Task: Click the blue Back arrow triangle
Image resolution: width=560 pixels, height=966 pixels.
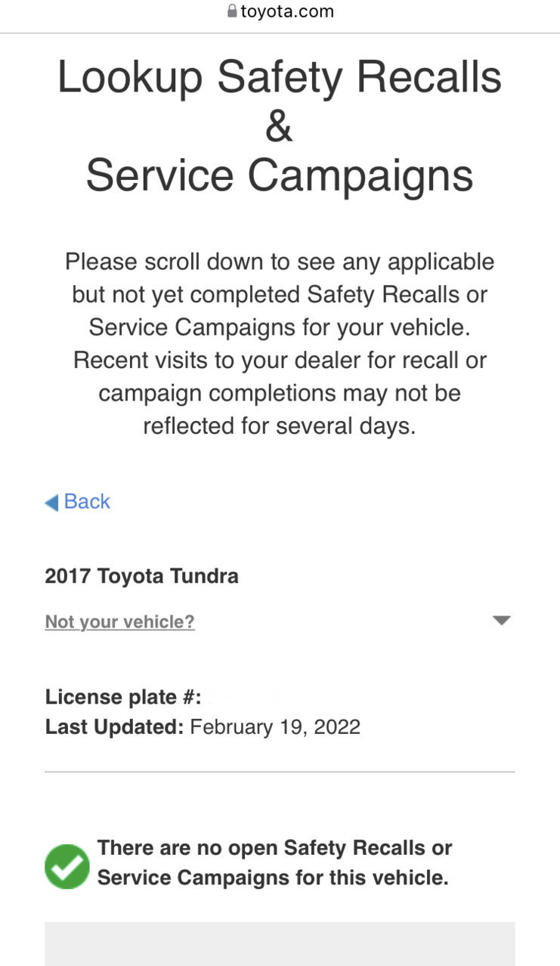Action: pos(51,503)
